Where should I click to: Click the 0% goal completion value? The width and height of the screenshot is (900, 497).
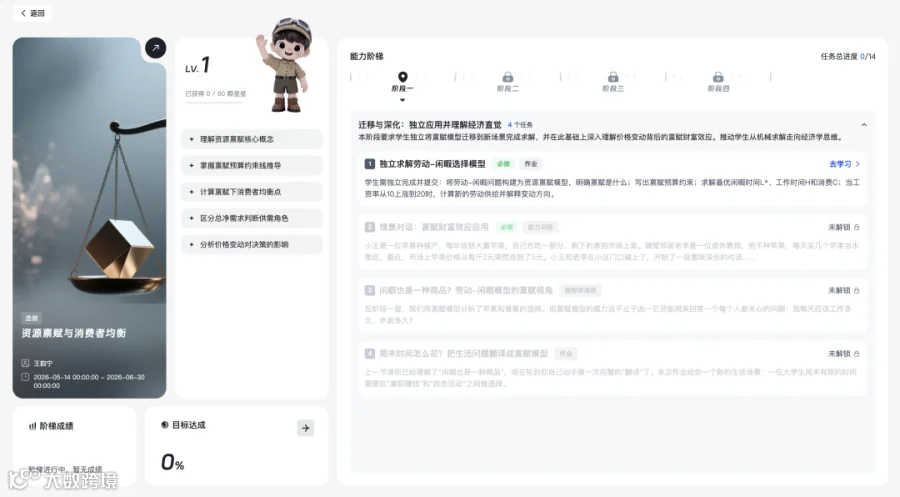tap(172, 462)
